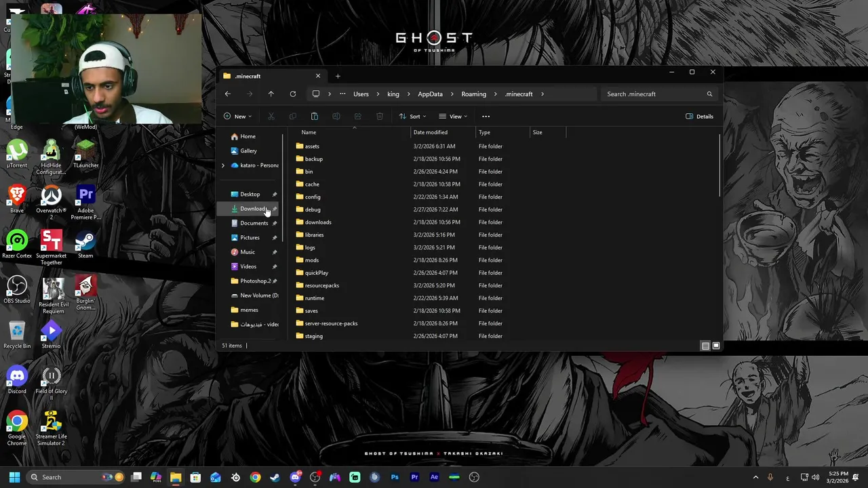868x488 pixels.
Task: Open TLauncher desktop shortcut
Action: pos(85,155)
